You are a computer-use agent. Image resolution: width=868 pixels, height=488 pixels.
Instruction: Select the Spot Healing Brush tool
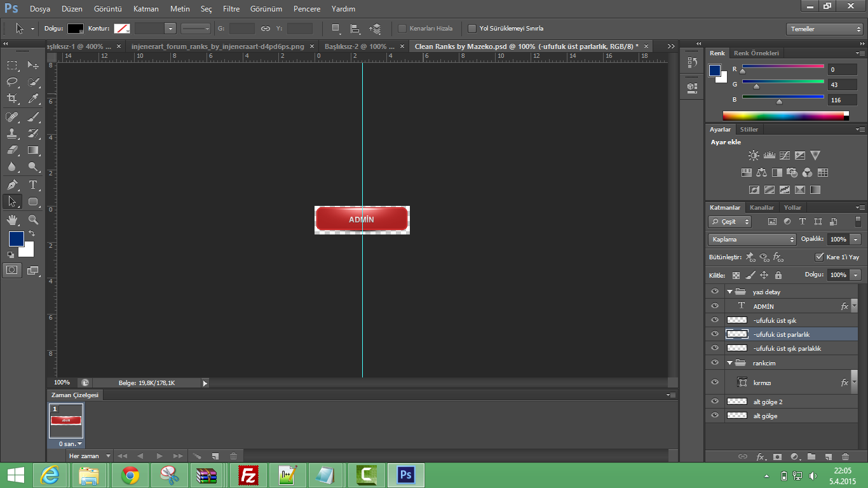pos(12,117)
